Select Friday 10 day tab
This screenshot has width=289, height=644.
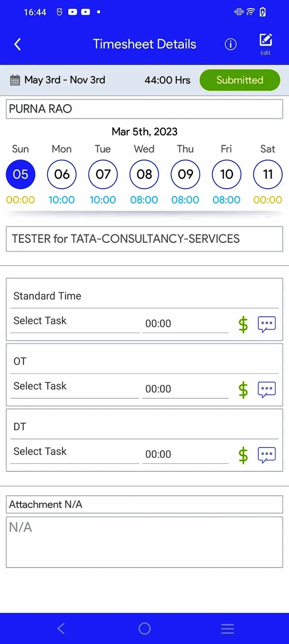tap(226, 174)
